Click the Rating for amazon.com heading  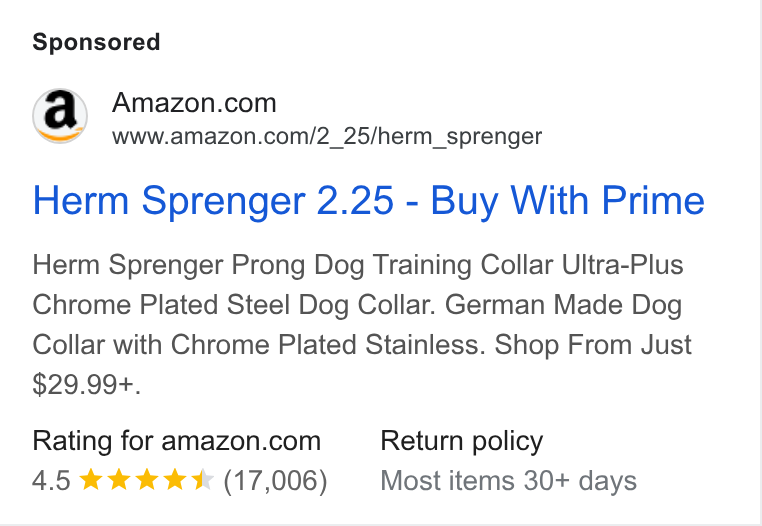click(x=176, y=441)
